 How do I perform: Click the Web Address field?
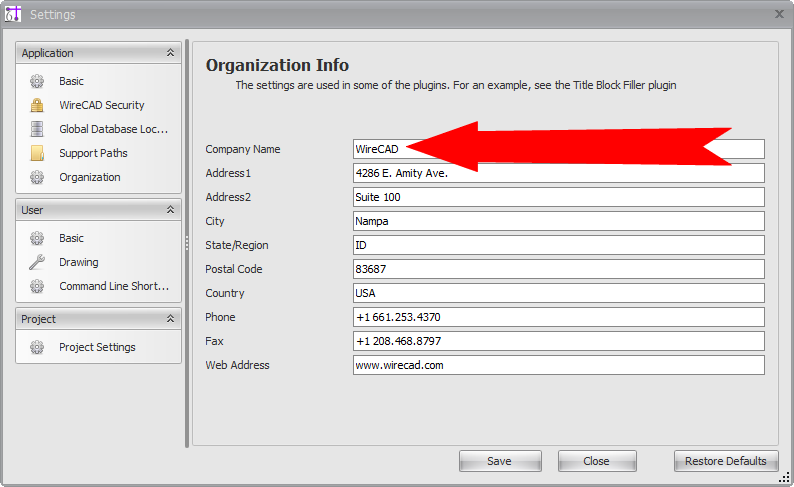pos(559,365)
